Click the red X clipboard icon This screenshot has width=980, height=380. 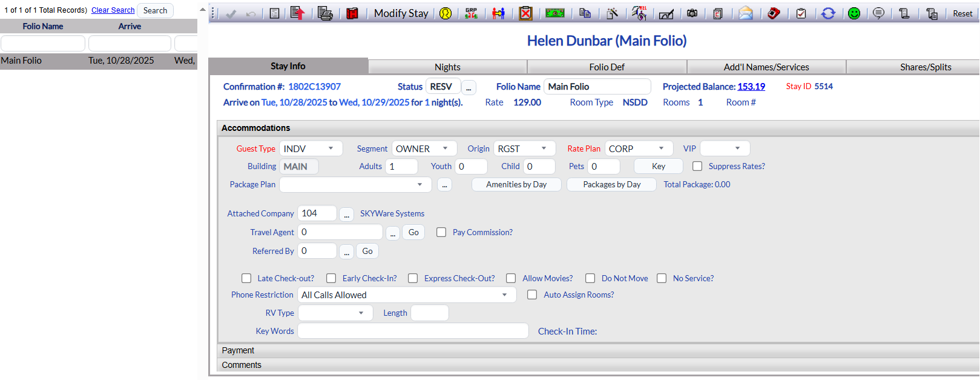[526, 13]
